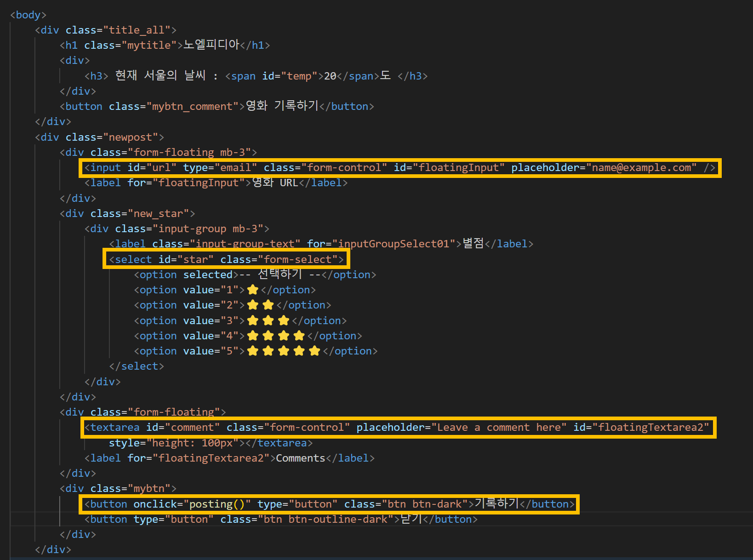Click the "new_star" class value
This screenshot has height=560, width=753.
[x=158, y=213]
